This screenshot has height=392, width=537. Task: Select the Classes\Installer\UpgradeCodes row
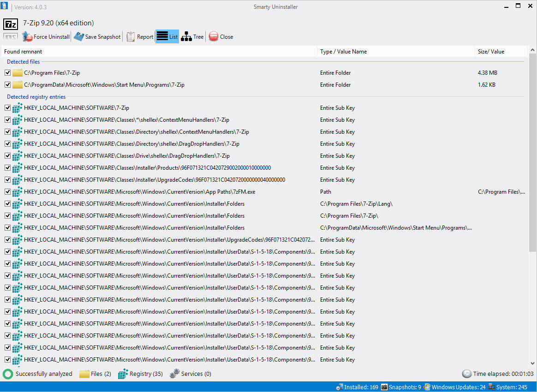[264, 180]
